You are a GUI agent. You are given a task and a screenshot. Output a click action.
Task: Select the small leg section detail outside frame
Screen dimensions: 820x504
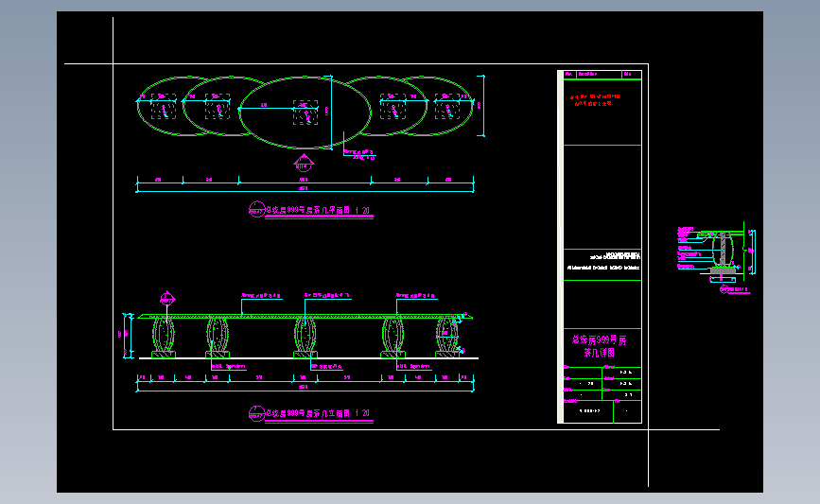tap(723, 252)
